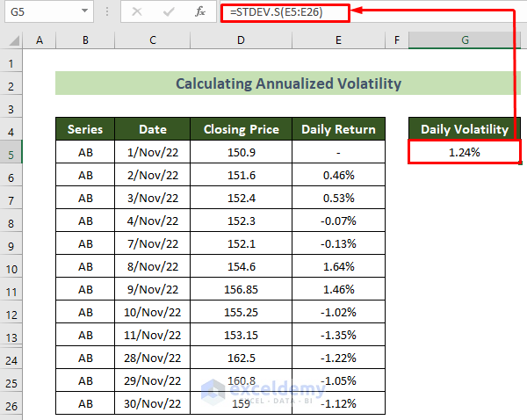Viewport: 527px width, 420px height.
Task: Select cell G5 showing 1.24%
Action: click(465, 152)
